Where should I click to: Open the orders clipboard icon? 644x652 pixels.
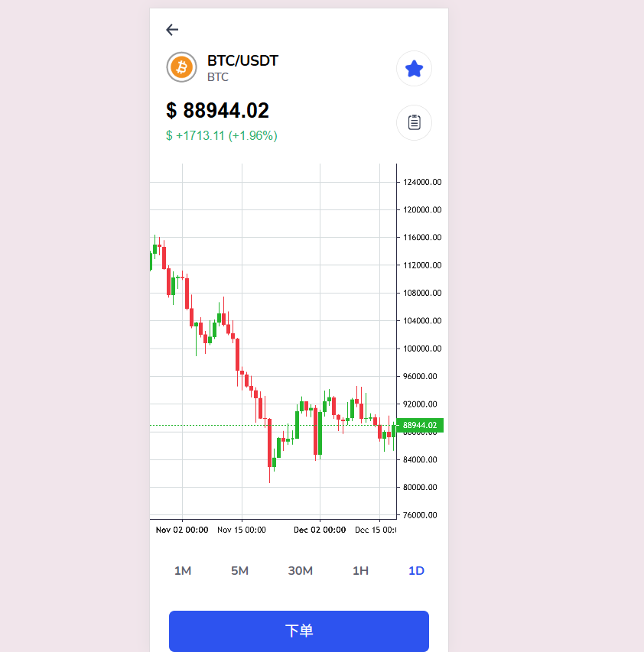(414, 122)
